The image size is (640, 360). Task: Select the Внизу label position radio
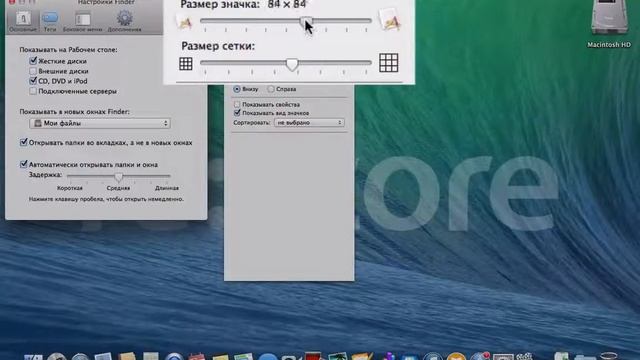(x=237, y=89)
